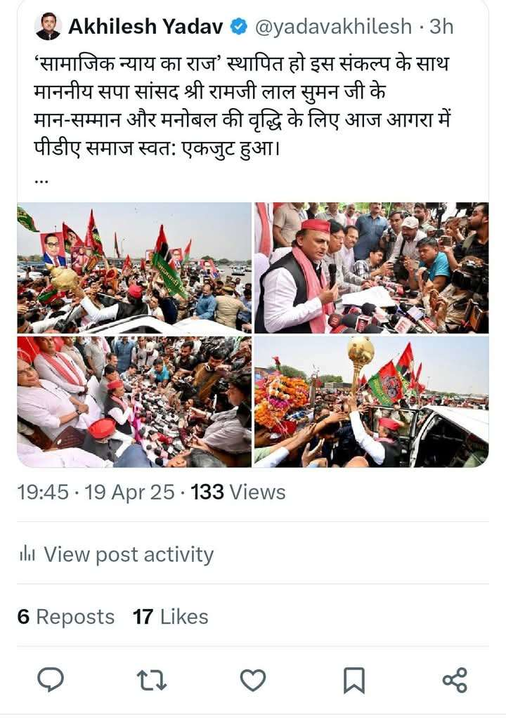Tap the 19:45 · 19 Apr 25 timestamp
Image resolution: width=506 pixels, height=720 pixels.
pyautogui.click(x=96, y=492)
